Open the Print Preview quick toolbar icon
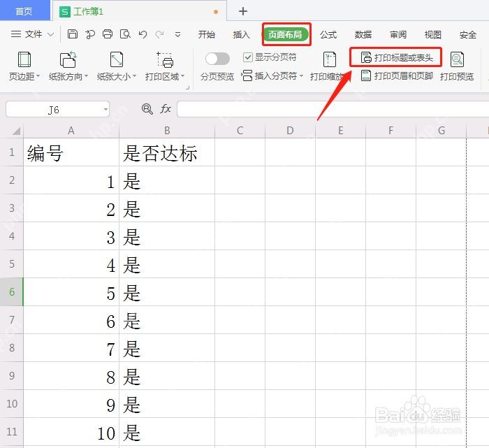The height and width of the screenshot is (448, 489). (125, 34)
